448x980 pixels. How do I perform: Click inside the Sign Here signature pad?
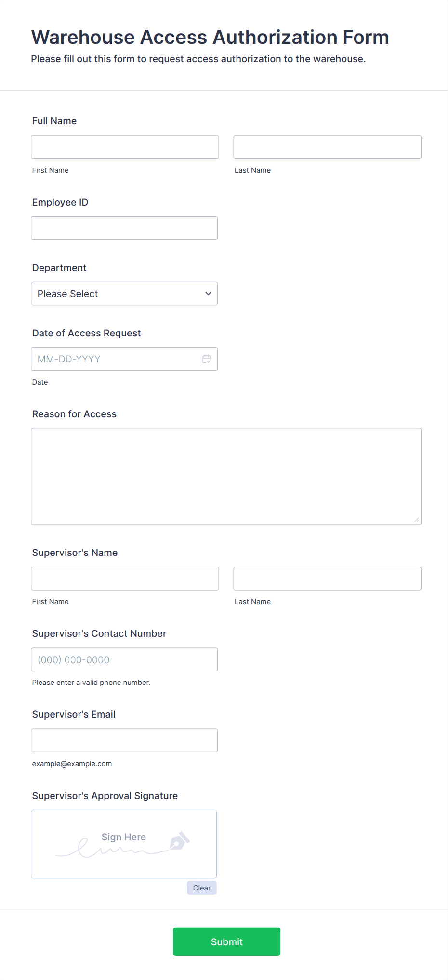123,844
